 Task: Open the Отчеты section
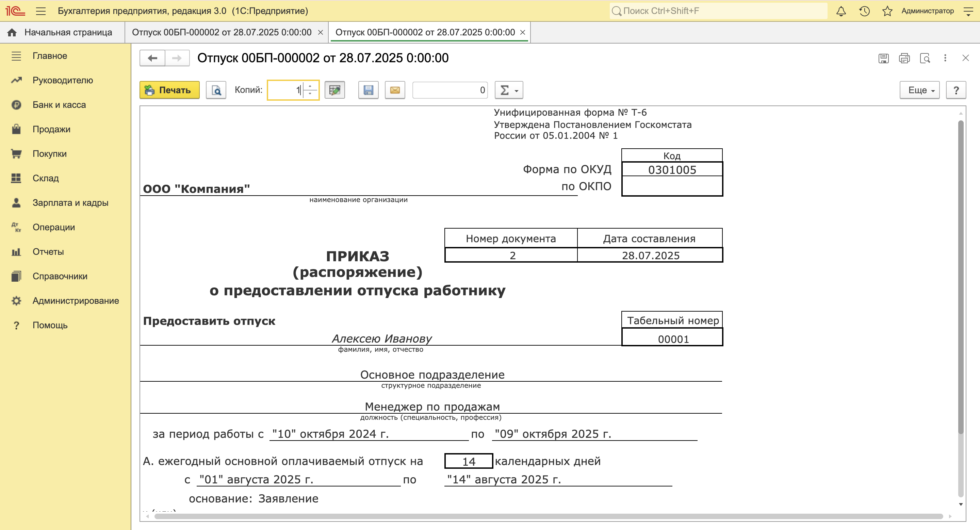(48, 252)
